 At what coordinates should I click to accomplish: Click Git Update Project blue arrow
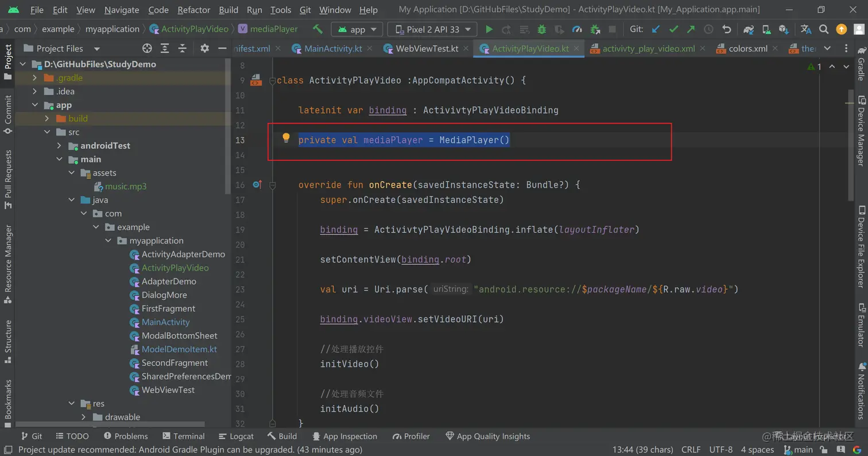coord(656,29)
